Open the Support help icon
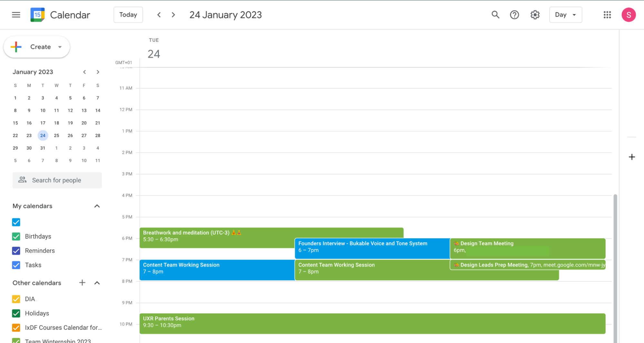This screenshot has height=343, width=644. tap(514, 15)
